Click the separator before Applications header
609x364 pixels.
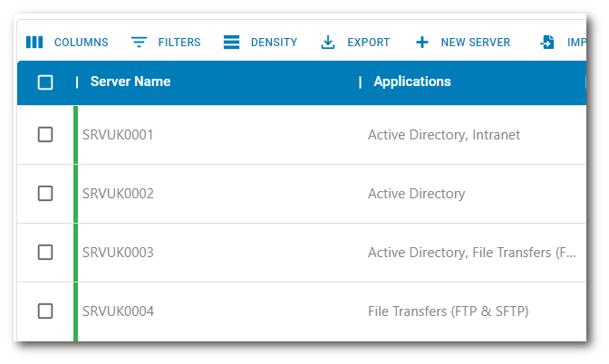point(361,82)
